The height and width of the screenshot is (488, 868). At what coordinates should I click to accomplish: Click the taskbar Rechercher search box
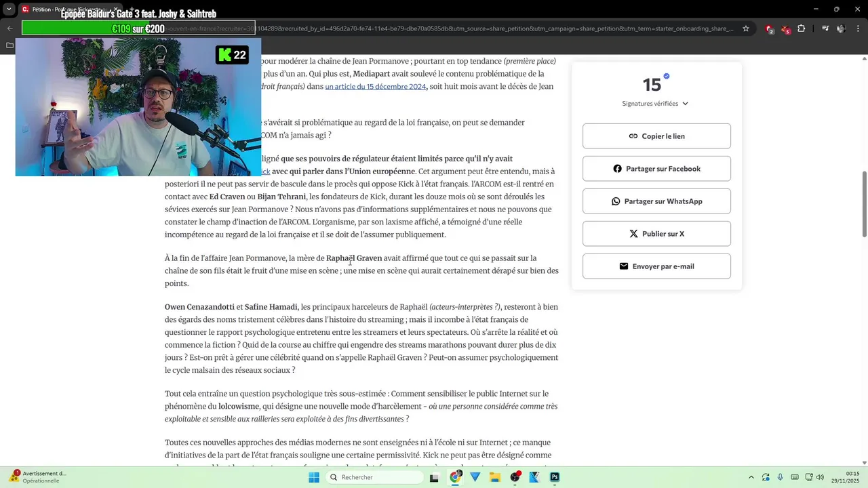[x=375, y=477]
